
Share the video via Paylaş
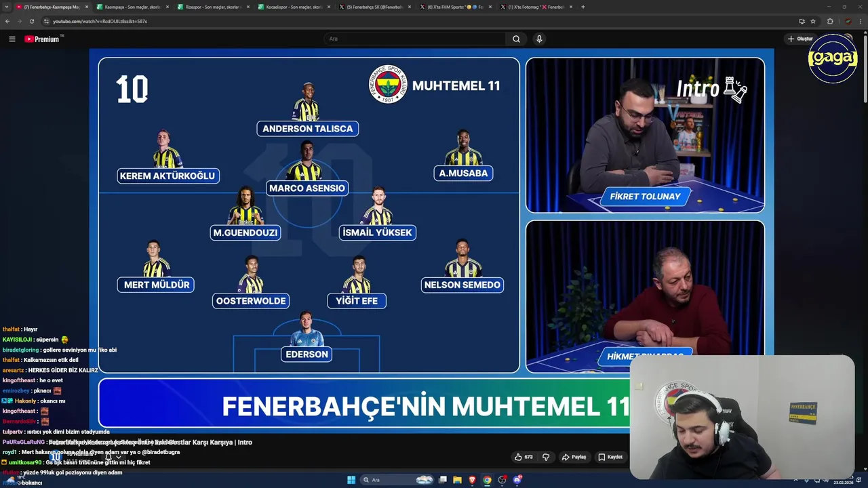tap(574, 457)
